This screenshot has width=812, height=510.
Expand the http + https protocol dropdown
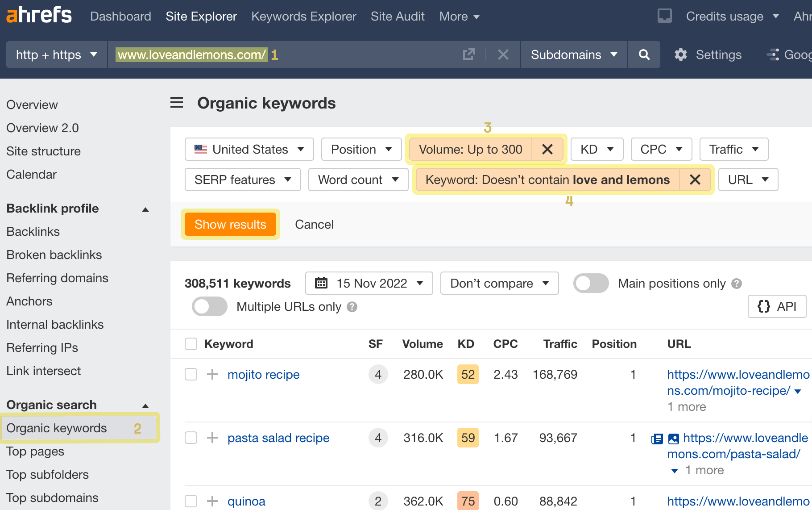coord(56,54)
